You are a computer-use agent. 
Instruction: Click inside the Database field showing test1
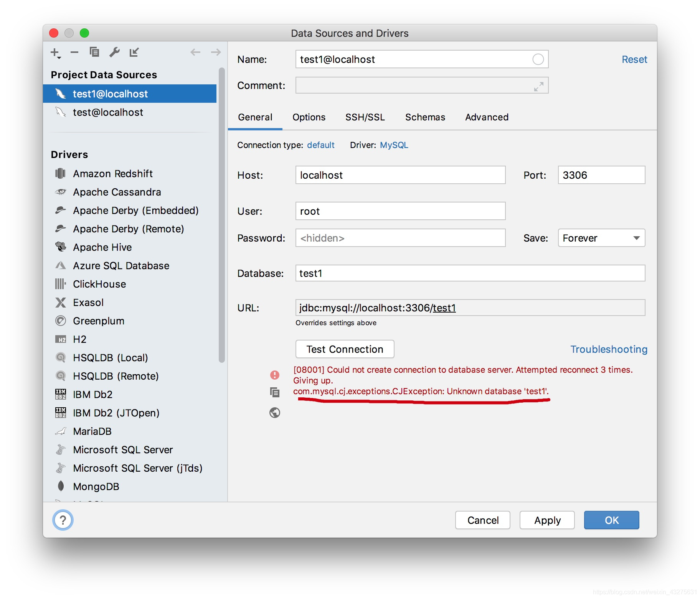(x=384, y=273)
